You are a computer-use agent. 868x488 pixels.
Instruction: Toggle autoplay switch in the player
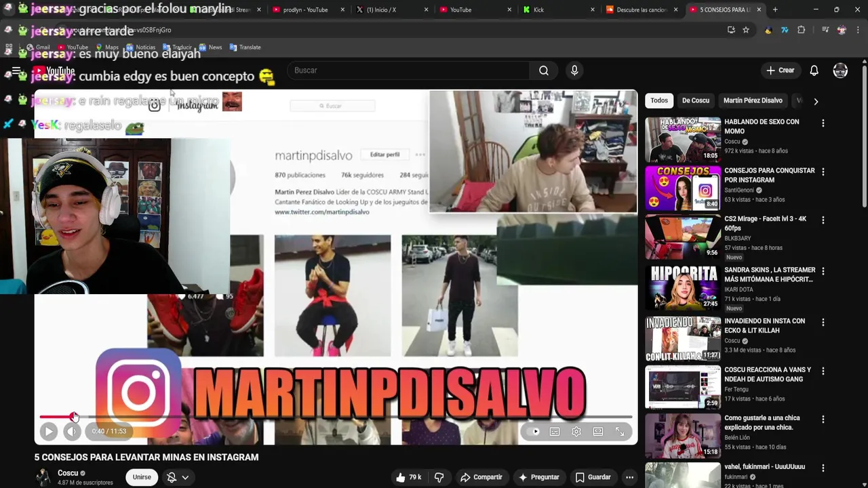(534, 432)
